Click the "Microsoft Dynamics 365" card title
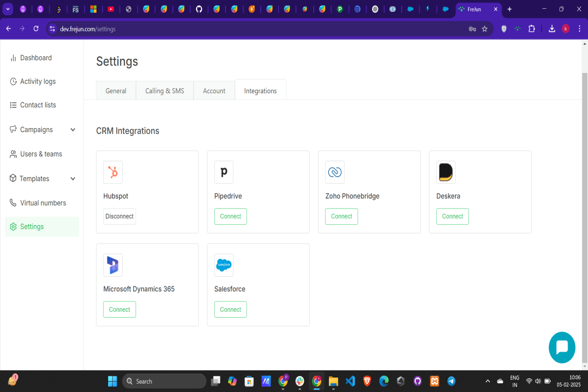Image resolution: width=588 pixels, height=392 pixels. click(139, 289)
